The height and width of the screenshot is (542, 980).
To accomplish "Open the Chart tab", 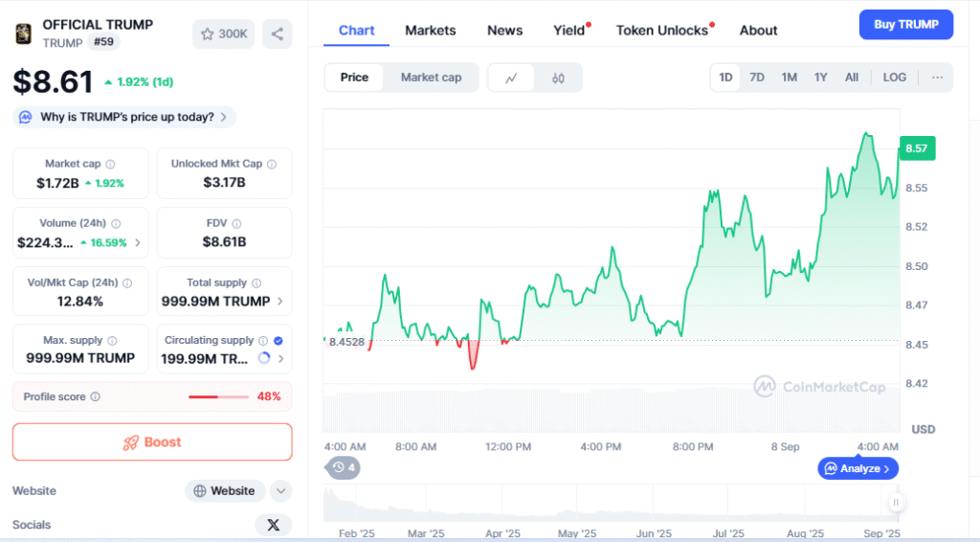I will click(356, 31).
